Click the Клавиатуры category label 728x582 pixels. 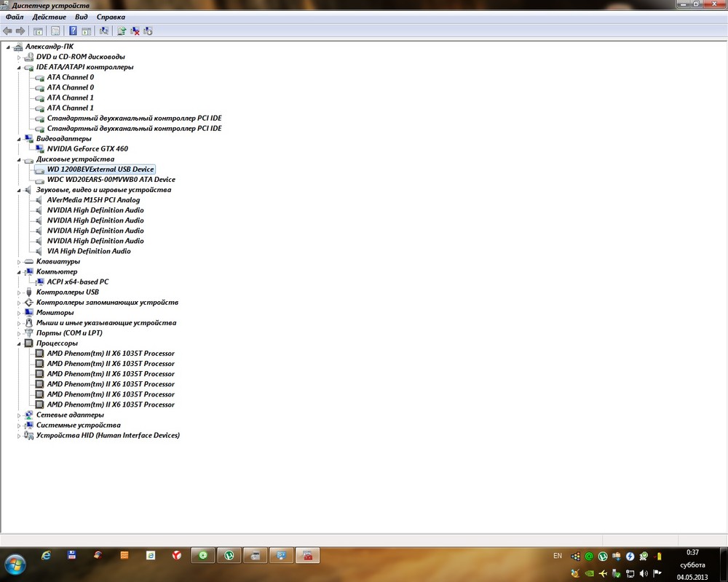[58, 261]
